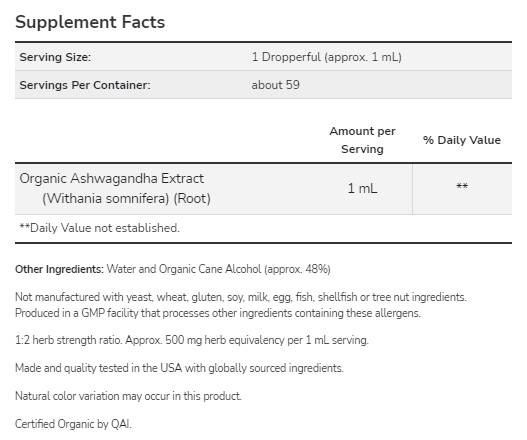Click Natural color variation notice
The width and height of the screenshot is (527, 440).
point(128,396)
